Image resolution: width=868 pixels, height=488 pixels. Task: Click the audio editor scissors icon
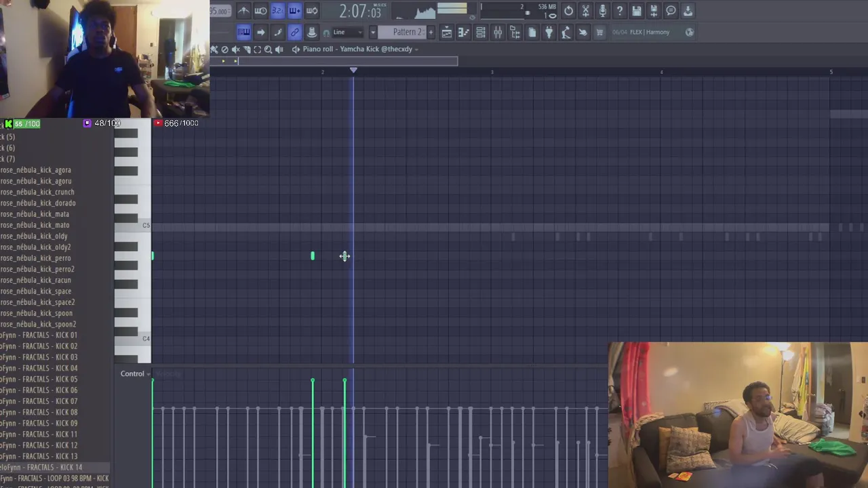[585, 11]
